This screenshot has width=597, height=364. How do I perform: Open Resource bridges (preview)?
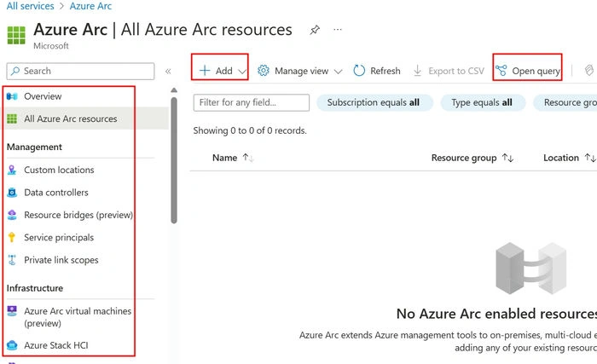[78, 215]
